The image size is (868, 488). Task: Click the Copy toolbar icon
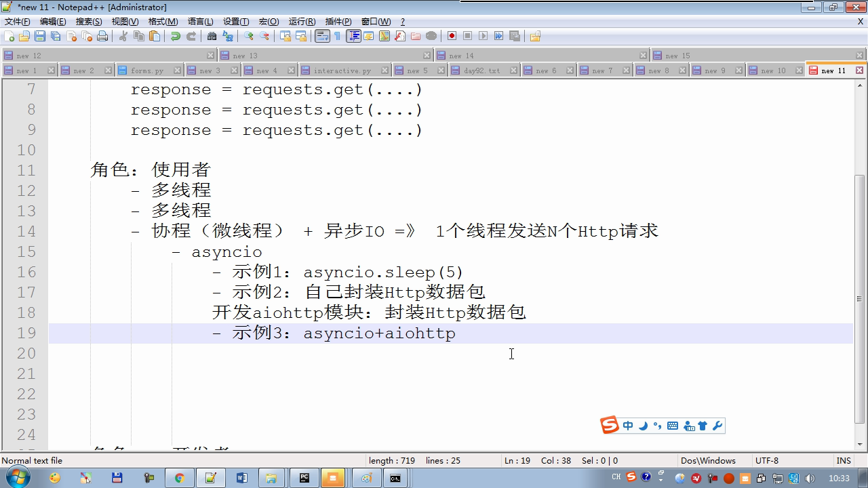click(x=139, y=36)
